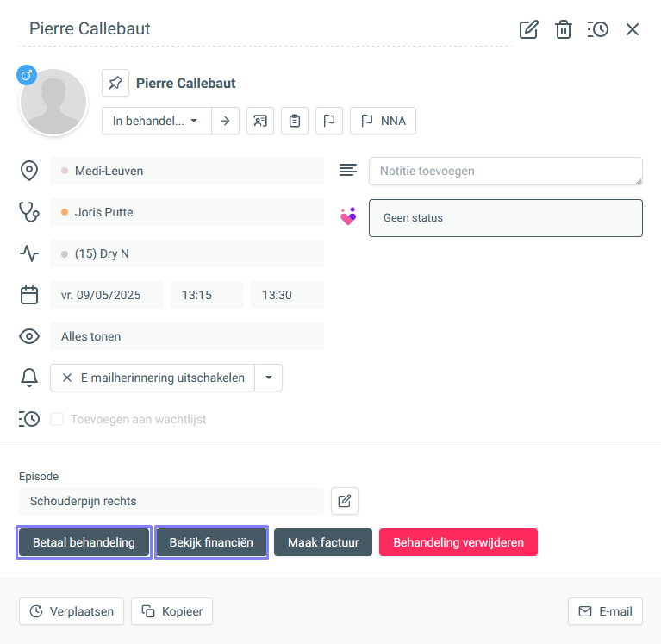
Task: Remove E-mailherinnering uitschakelen with X
Action: [67, 378]
